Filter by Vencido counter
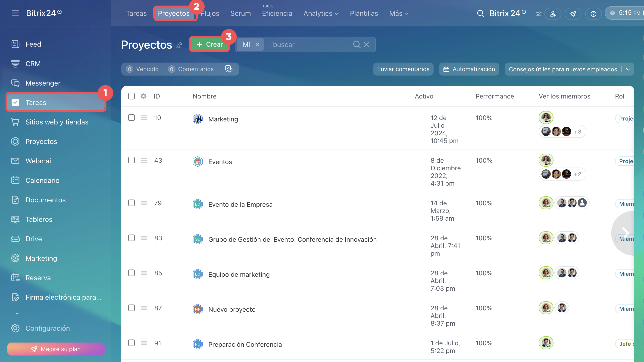The height and width of the screenshot is (362, 644). (x=142, y=69)
